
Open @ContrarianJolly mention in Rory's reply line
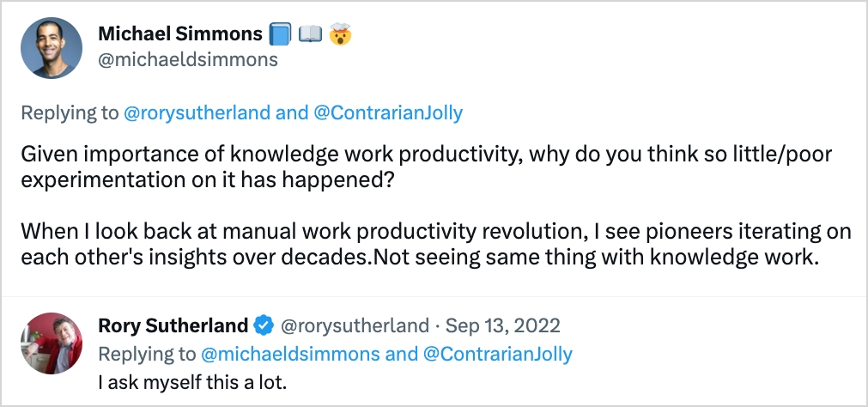(497, 353)
